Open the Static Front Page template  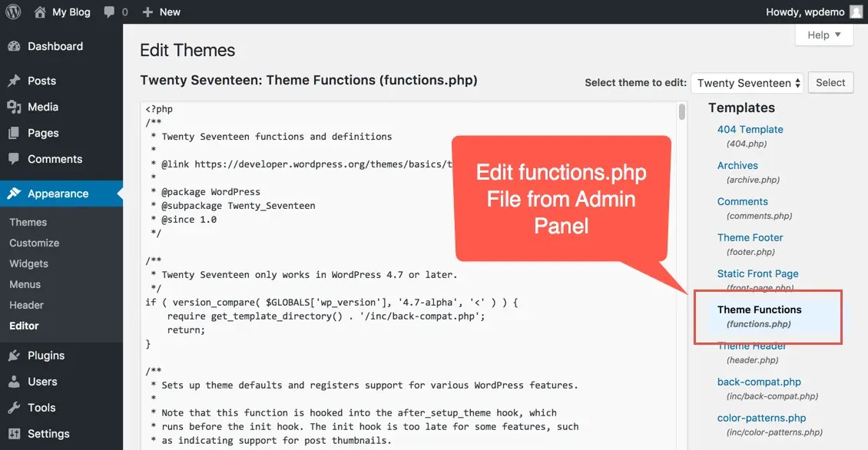(758, 273)
